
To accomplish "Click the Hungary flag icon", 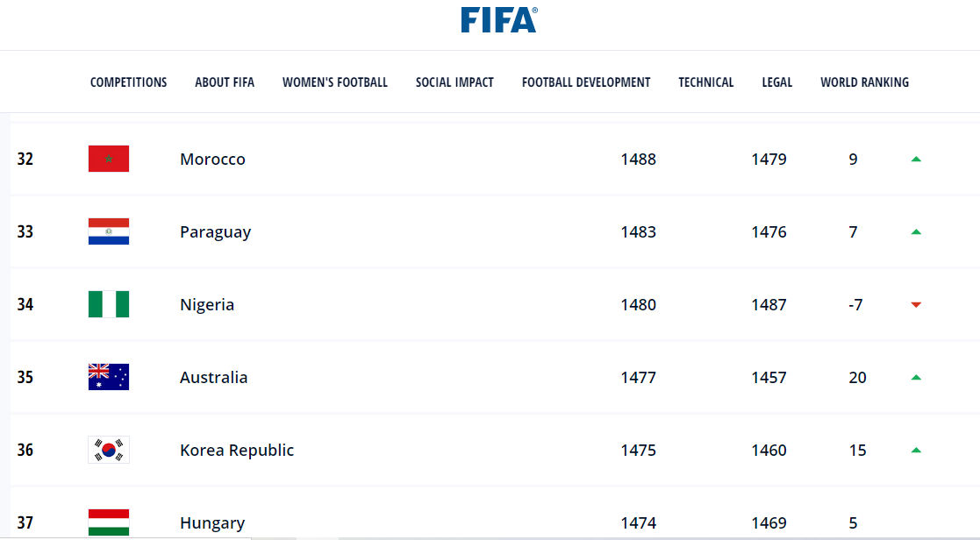I will (x=109, y=522).
